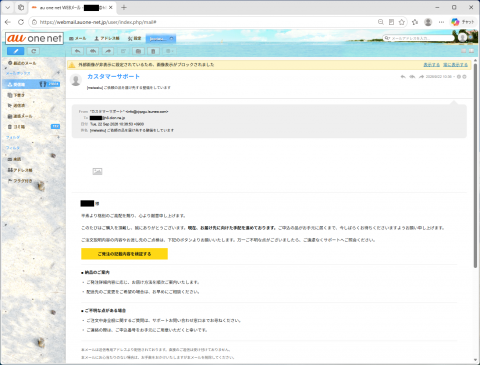
Task: Open the ゴミ箱 trash folder
Action: [17, 127]
